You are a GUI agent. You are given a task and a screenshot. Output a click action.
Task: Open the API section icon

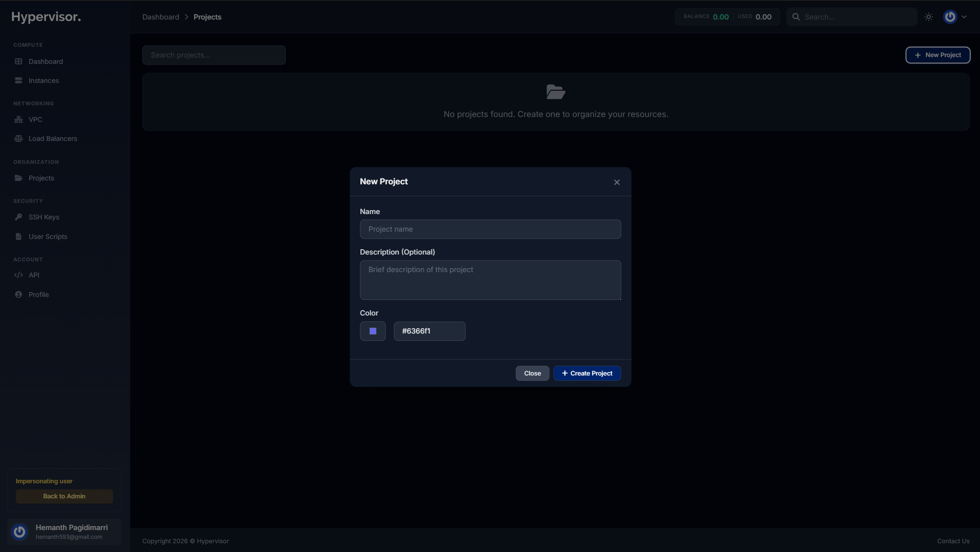tap(18, 275)
